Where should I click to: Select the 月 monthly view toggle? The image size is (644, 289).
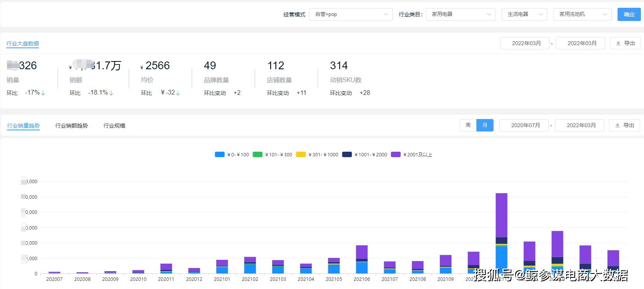[x=485, y=125]
